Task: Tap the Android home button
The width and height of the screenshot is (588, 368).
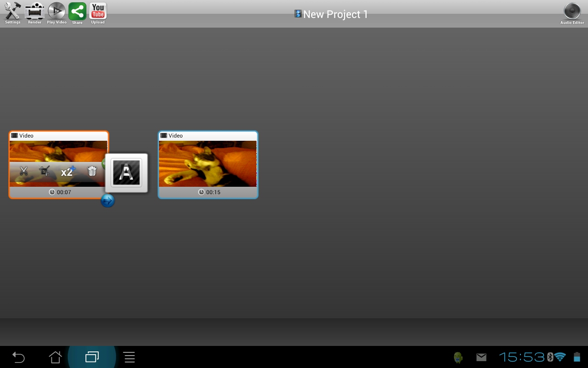Action: [x=55, y=357]
